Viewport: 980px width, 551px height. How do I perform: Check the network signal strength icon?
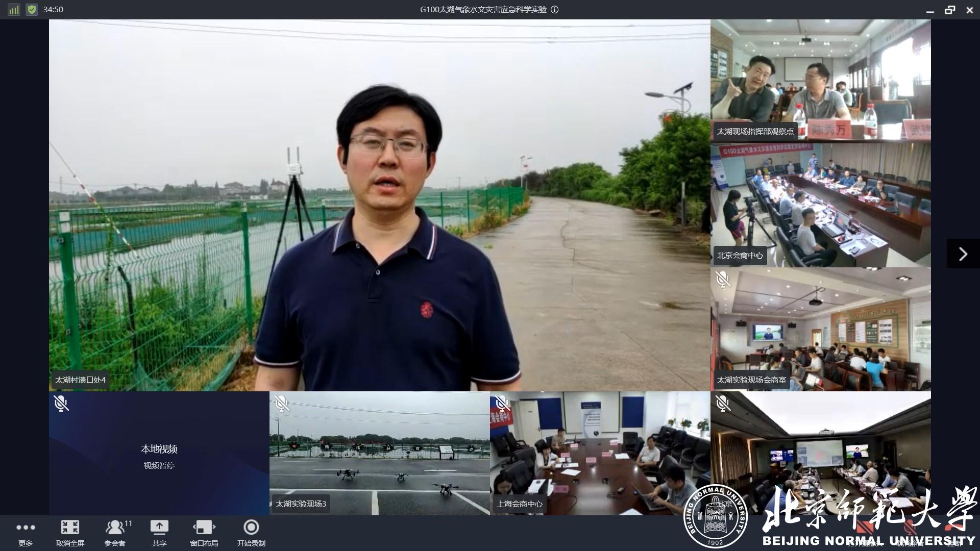point(14,9)
